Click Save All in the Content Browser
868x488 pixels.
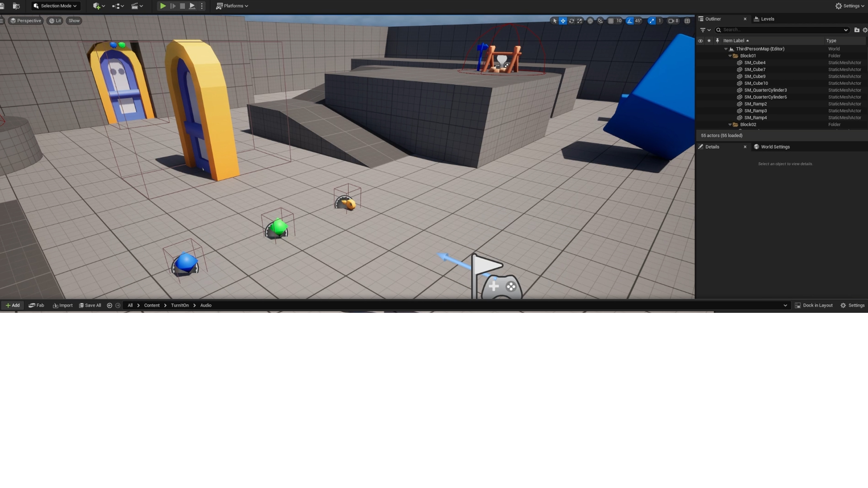(90, 305)
